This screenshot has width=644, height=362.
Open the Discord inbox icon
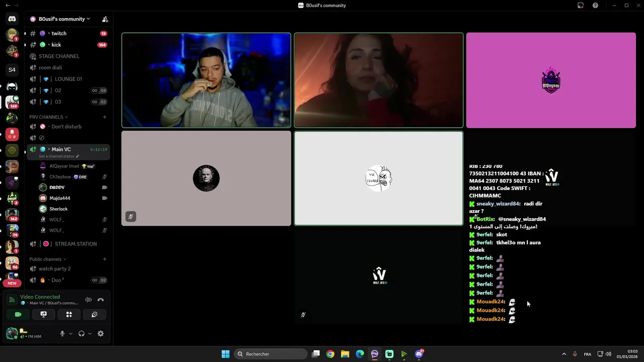coord(581,6)
